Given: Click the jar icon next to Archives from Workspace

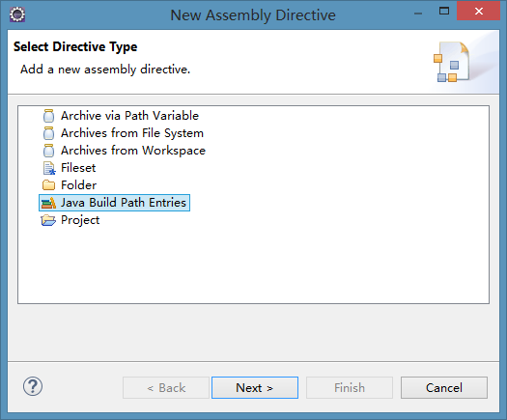Looking at the screenshot, I should [x=48, y=151].
